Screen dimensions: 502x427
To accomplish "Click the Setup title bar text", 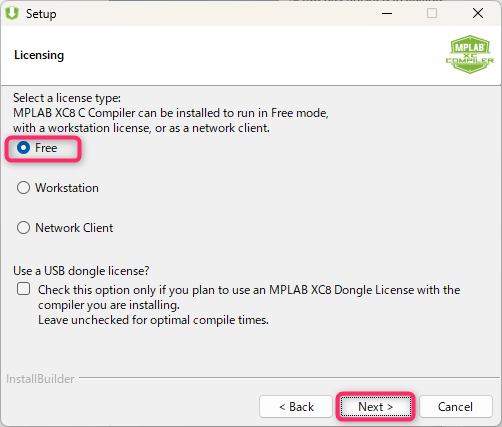I will click(x=41, y=14).
